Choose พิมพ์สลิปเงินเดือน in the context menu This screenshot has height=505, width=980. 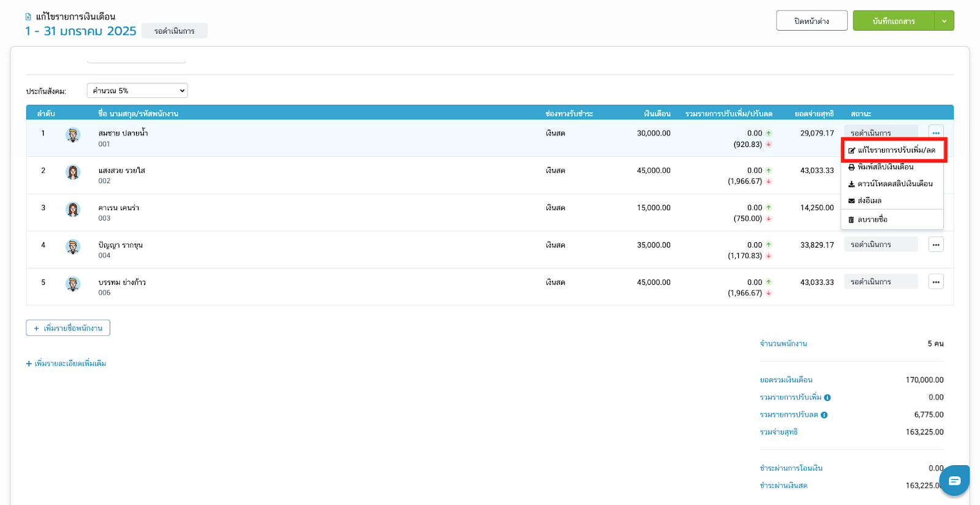coord(885,167)
